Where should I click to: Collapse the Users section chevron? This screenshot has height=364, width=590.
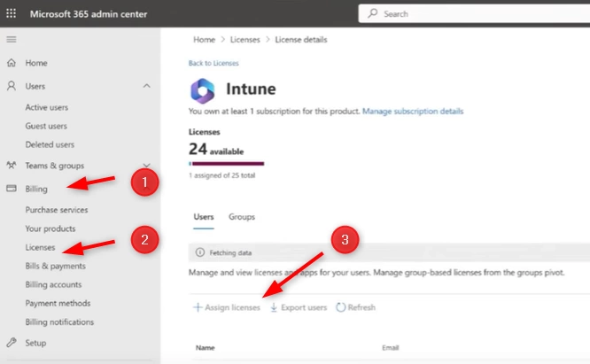coord(147,86)
